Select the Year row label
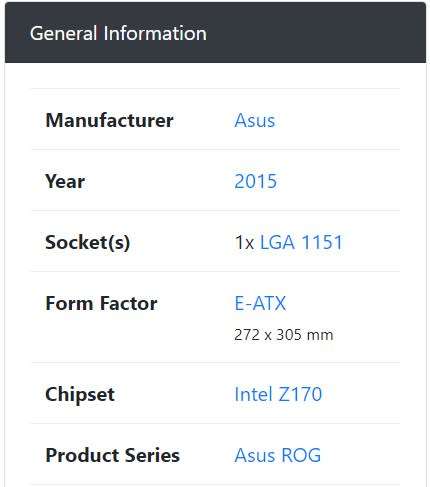The width and height of the screenshot is (430, 487). click(x=65, y=181)
